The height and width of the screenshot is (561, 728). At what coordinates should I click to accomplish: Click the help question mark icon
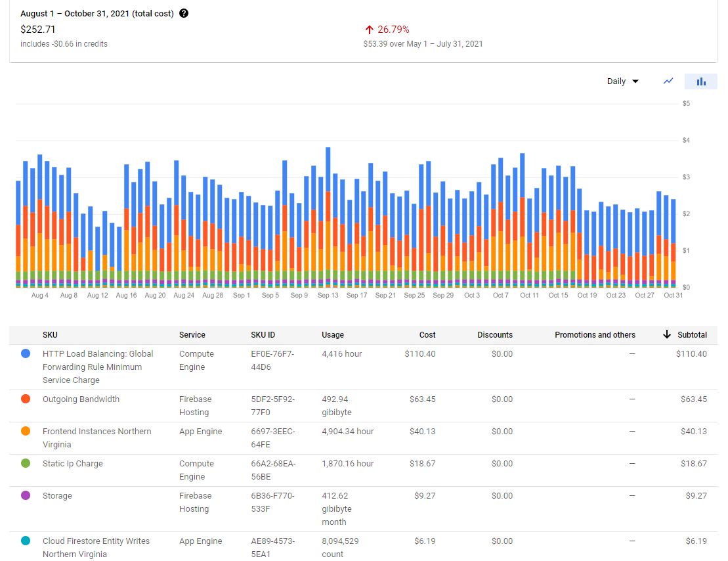(x=184, y=13)
